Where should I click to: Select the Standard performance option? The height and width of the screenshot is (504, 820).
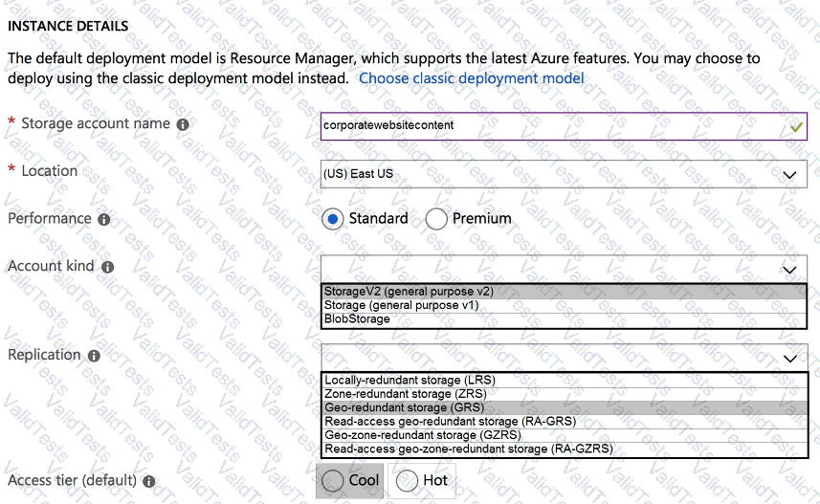pyautogui.click(x=332, y=219)
